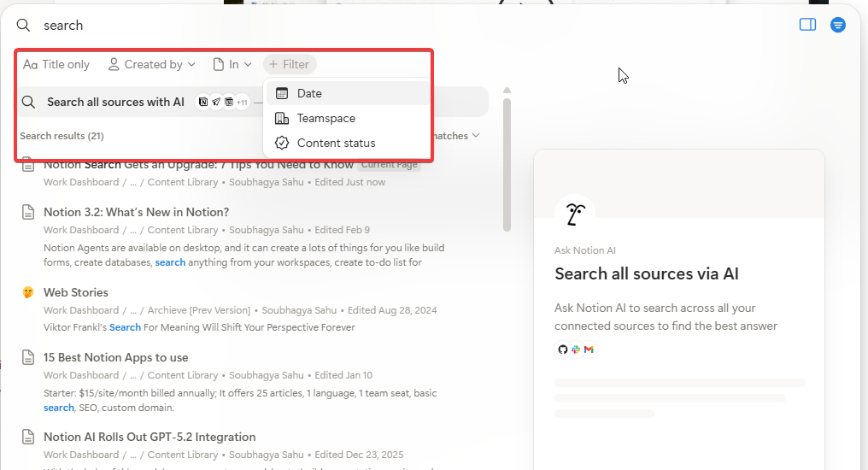
Task: Click the page icon of Notion 3.2 result
Action: pyautogui.click(x=28, y=212)
